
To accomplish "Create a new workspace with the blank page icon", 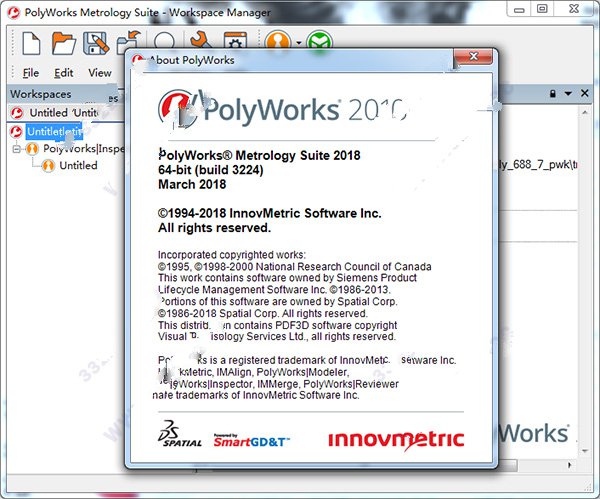I will click(x=31, y=43).
